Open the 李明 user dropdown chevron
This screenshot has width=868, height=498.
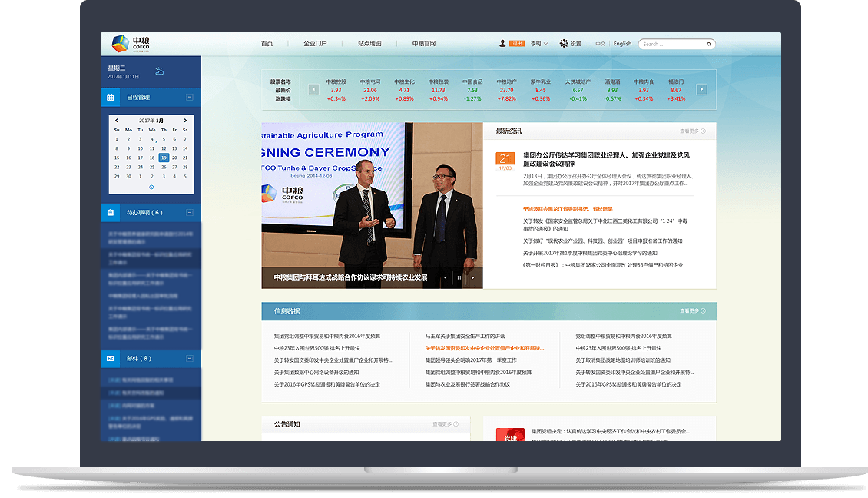(545, 44)
